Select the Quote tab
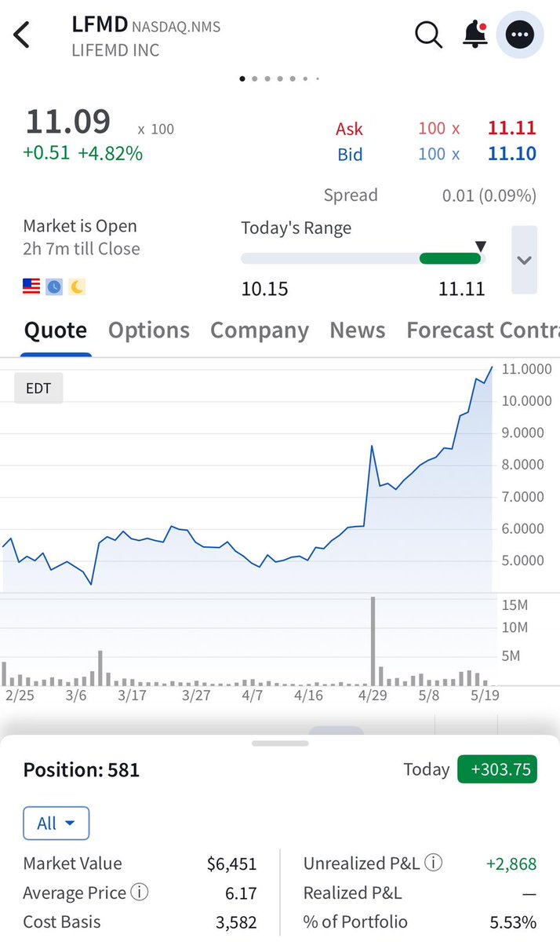The height and width of the screenshot is (942, 560). click(x=56, y=330)
